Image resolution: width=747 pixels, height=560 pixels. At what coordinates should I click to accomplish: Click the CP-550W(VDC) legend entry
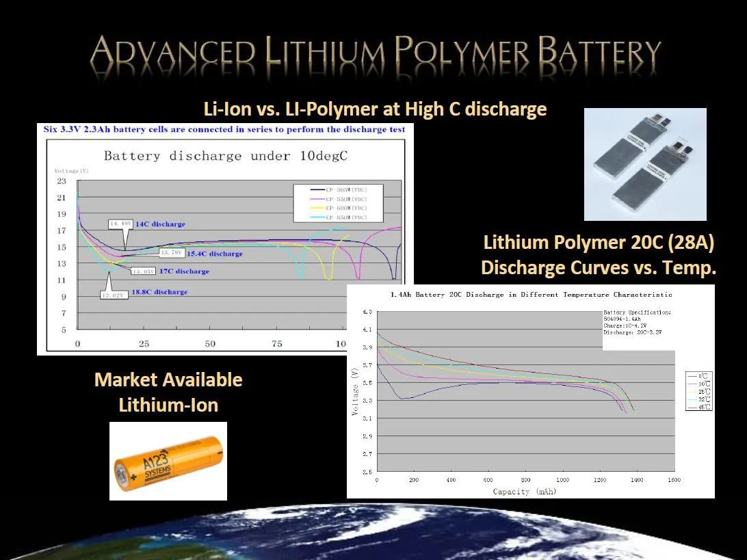tap(339, 199)
